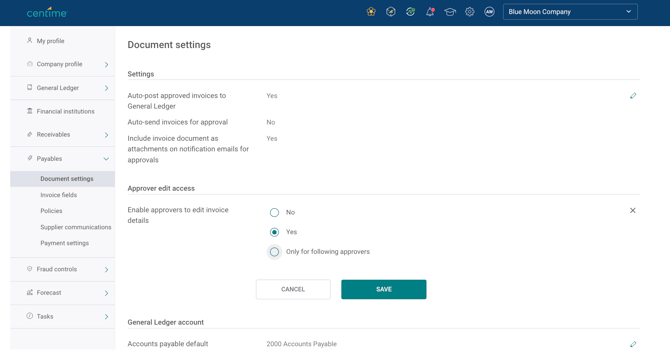Select the No radio option

[274, 212]
